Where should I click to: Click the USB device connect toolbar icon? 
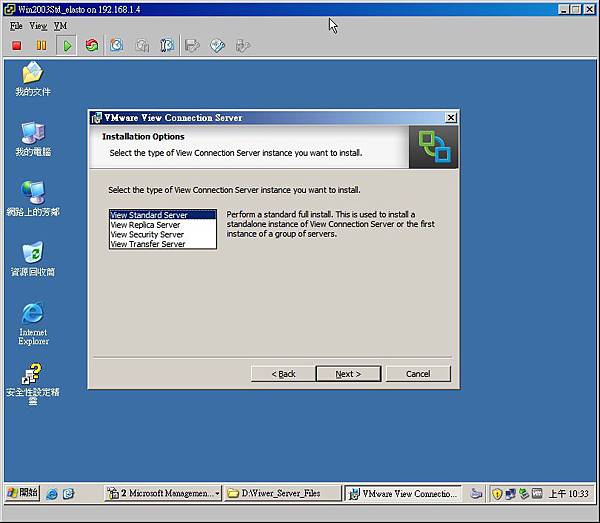pyautogui.click(x=243, y=46)
